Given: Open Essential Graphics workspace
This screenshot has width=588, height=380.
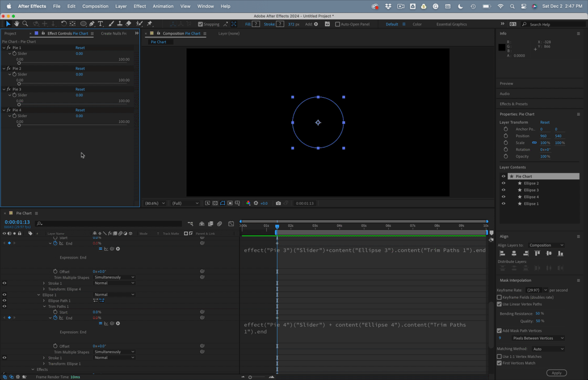Looking at the screenshot, I should pos(452,24).
